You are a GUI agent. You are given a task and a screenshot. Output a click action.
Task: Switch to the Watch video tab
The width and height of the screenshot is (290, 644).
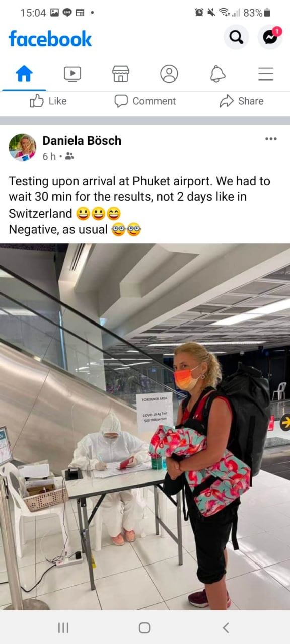pyautogui.click(x=72, y=74)
